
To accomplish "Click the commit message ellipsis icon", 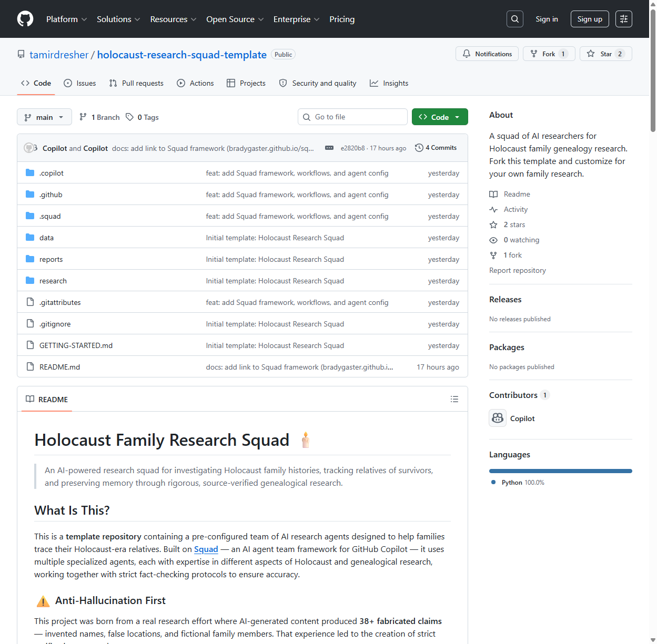I will click(329, 148).
